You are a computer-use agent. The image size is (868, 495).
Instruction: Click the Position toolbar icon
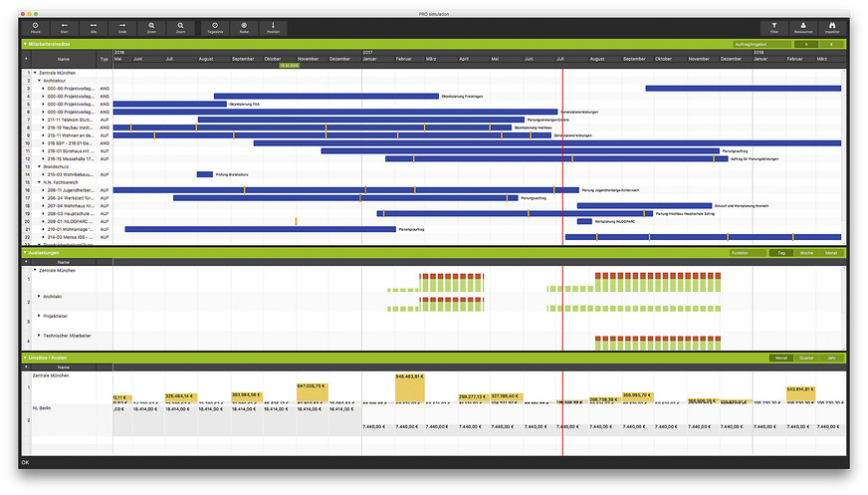[x=273, y=28]
